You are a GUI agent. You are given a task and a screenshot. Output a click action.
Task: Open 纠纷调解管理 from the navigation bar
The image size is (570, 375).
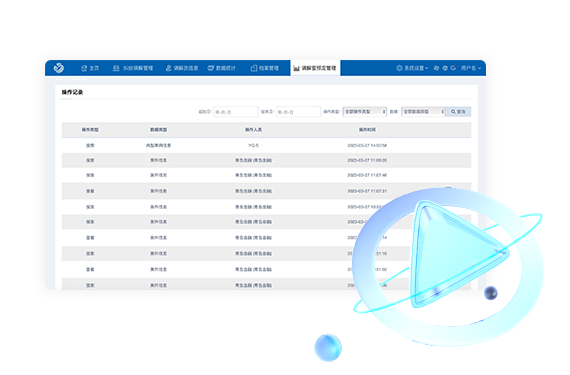click(133, 68)
